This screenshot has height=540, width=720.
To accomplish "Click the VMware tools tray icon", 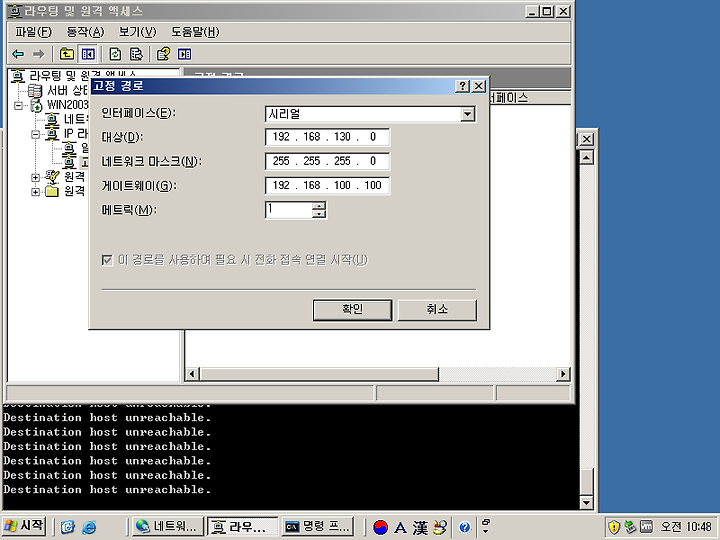I will tap(646, 527).
